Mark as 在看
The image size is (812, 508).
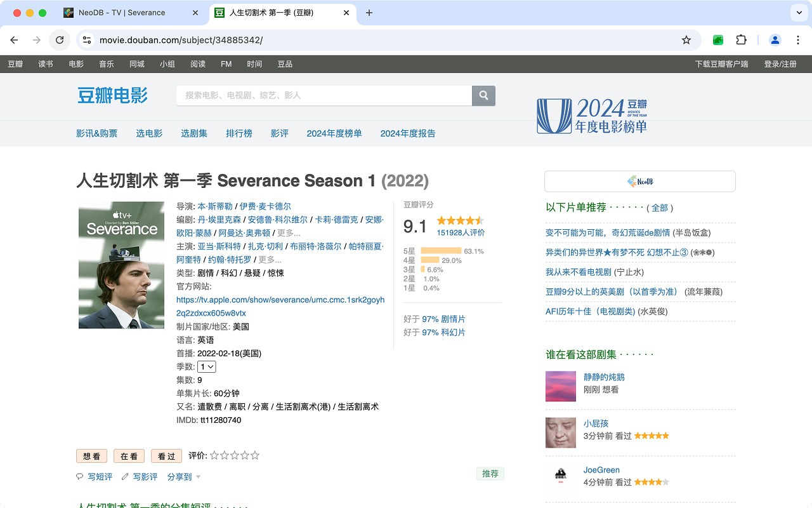click(129, 456)
